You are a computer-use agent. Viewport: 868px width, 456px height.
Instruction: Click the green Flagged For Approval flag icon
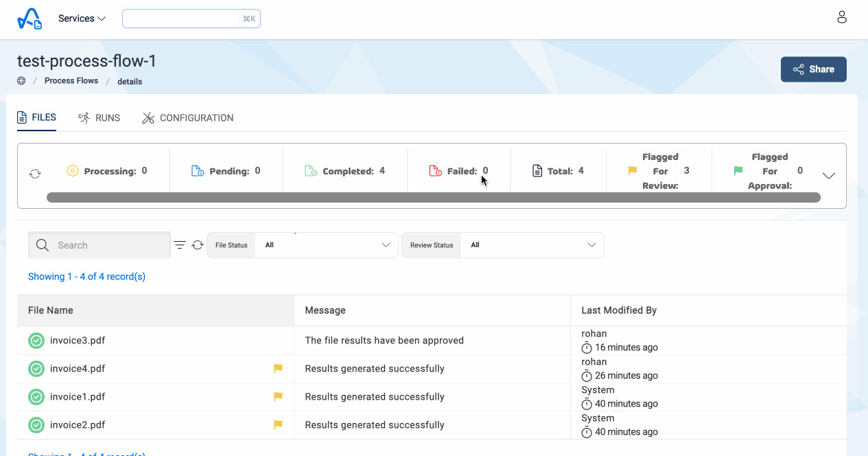pos(737,170)
